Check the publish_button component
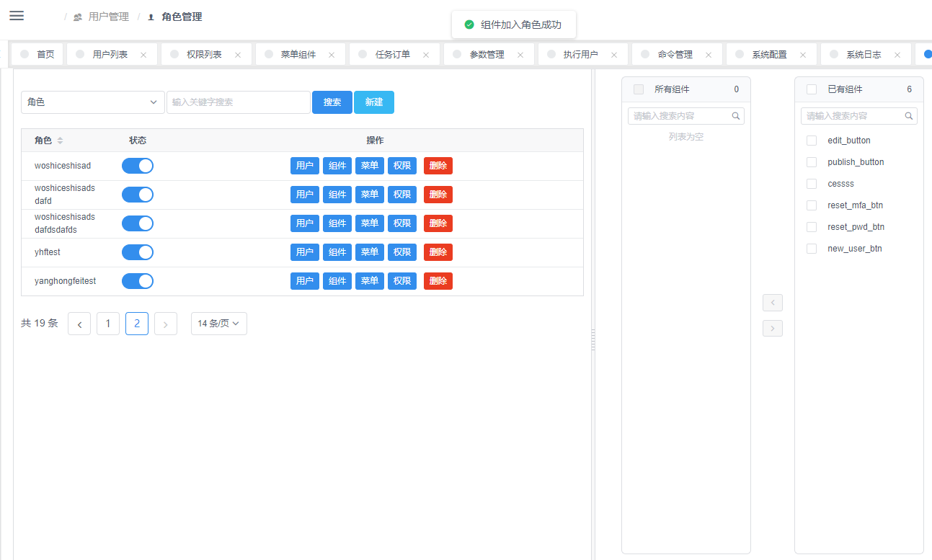Viewport: 932px width, 560px height. point(812,162)
